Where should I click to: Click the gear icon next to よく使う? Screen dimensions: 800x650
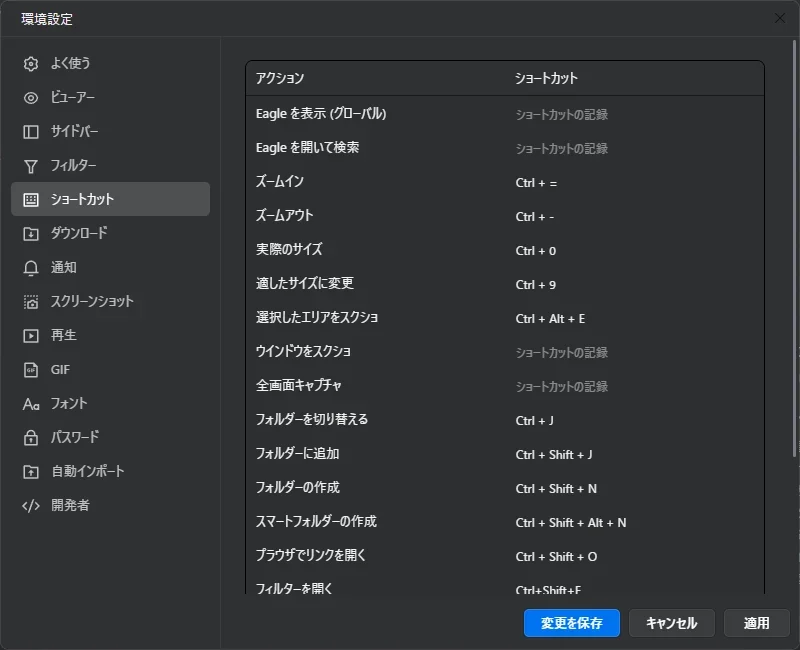31,64
